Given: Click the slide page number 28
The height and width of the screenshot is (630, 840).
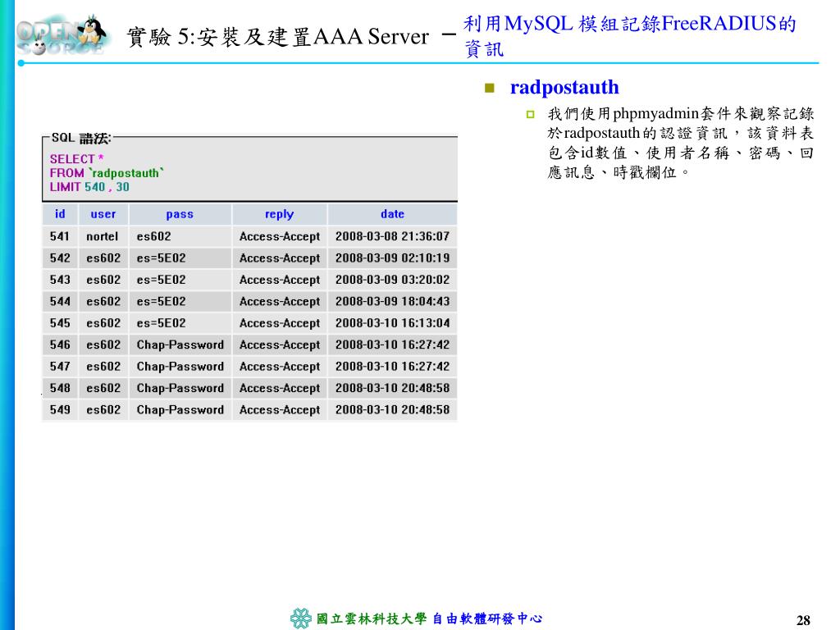Looking at the screenshot, I should tap(803, 620).
